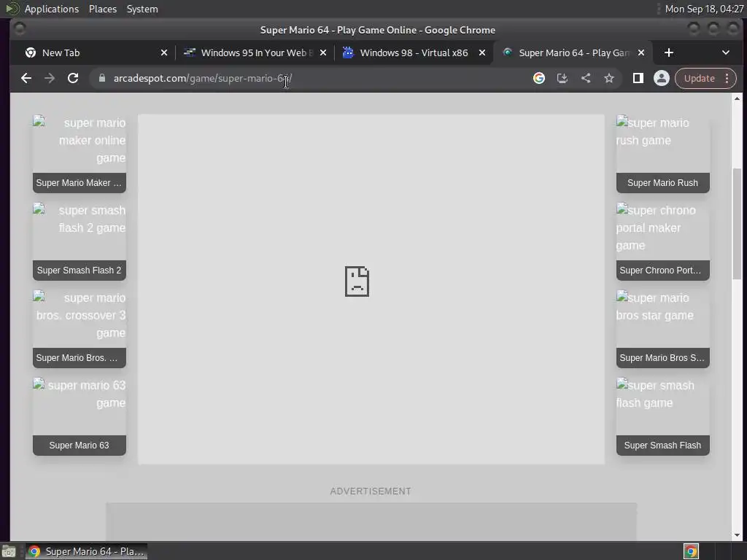The width and height of the screenshot is (747, 560).
Task: Click the super mario rush game thumbnail
Action: point(662,144)
